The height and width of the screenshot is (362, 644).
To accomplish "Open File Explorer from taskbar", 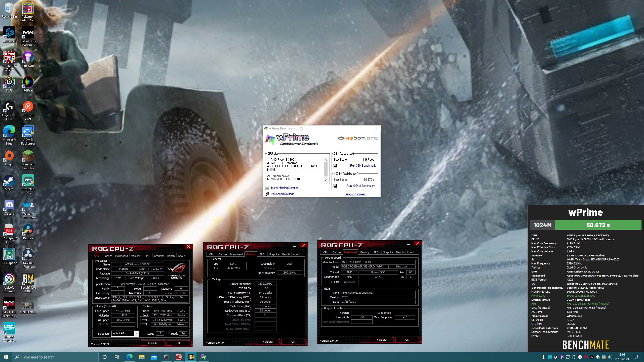I will [142, 357].
